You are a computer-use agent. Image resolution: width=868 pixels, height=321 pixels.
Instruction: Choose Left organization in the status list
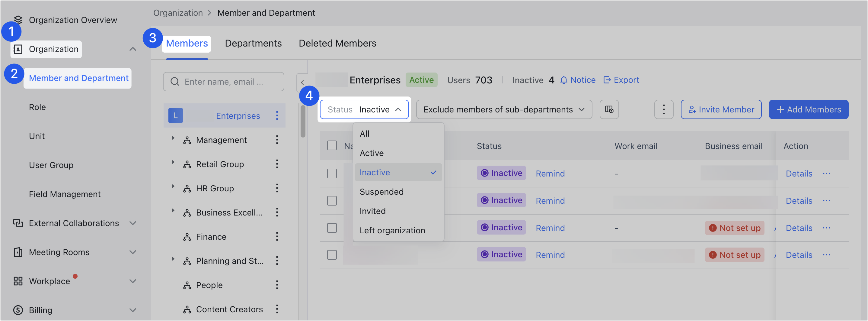coord(398,230)
